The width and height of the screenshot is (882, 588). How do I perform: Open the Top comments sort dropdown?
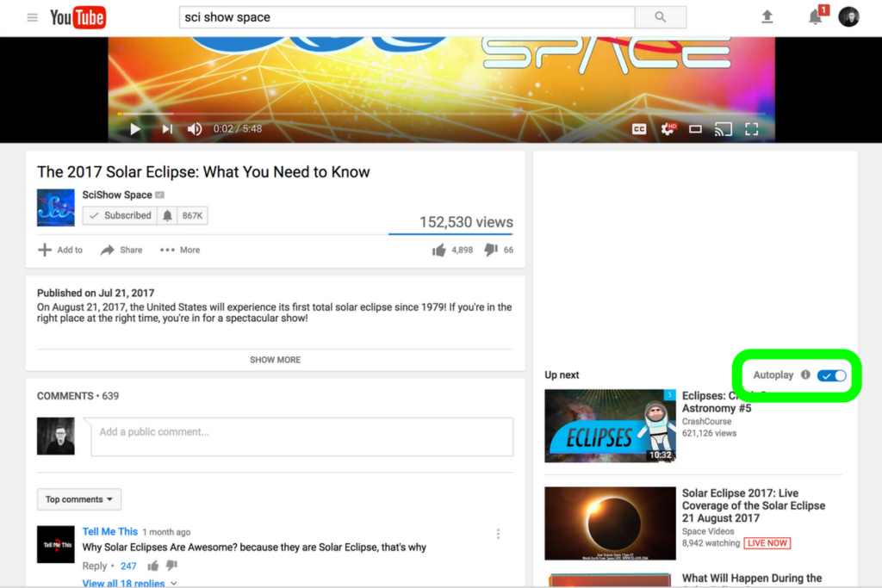[x=78, y=499]
